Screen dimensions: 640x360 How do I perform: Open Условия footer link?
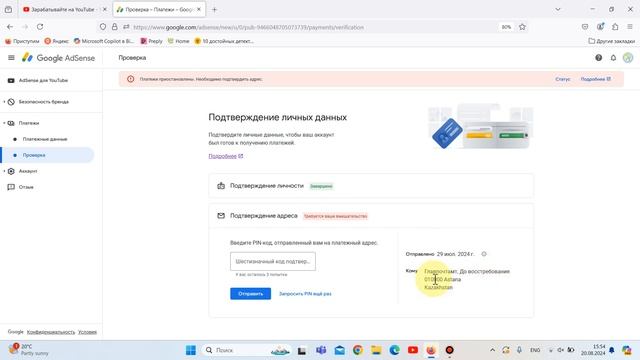click(87, 332)
